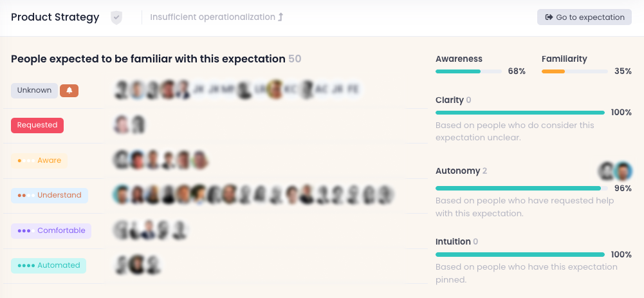
Task: Open the Insufficient operationalization link
Action: click(x=212, y=17)
